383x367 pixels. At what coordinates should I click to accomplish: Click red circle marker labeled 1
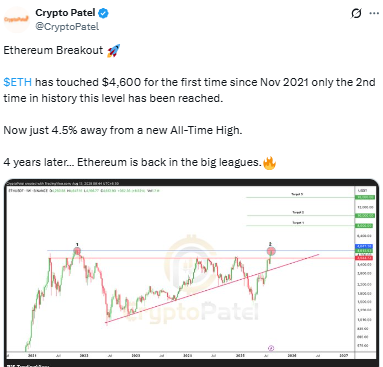point(77,251)
